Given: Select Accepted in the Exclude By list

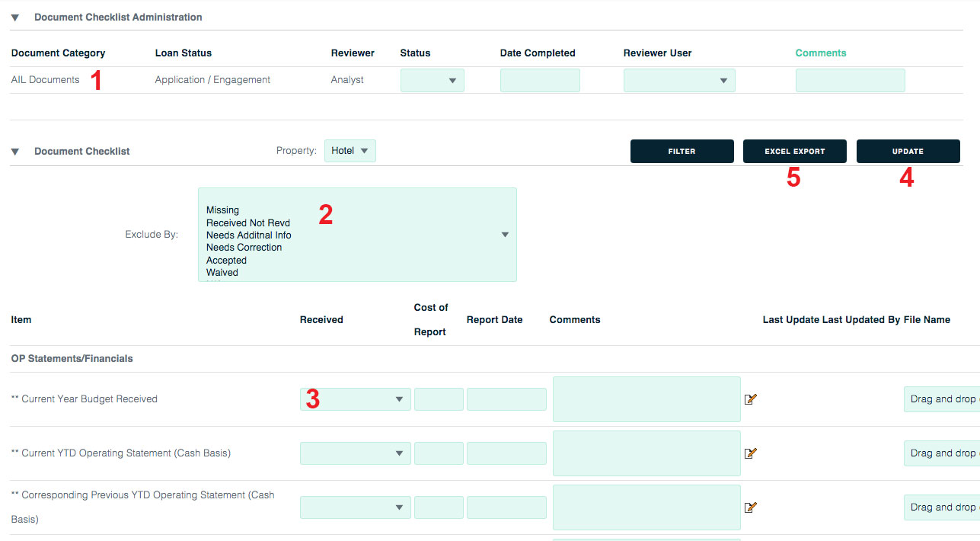Looking at the screenshot, I should click(226, 261).
